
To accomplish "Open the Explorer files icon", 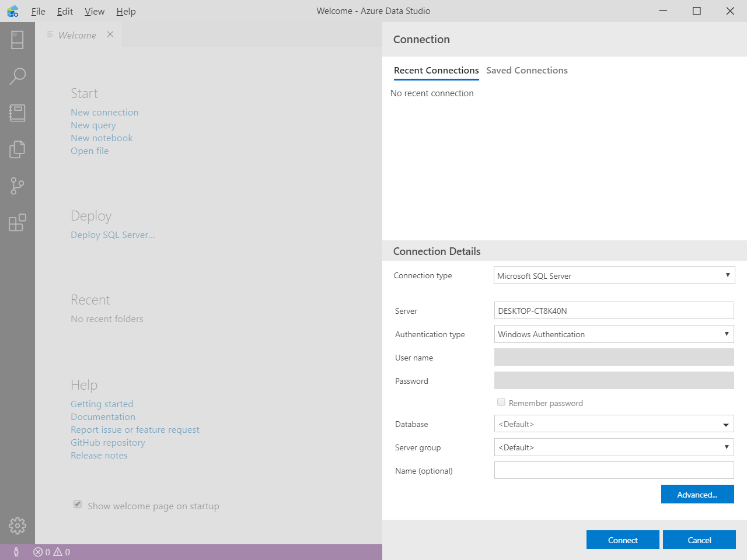I will point(18,149).
